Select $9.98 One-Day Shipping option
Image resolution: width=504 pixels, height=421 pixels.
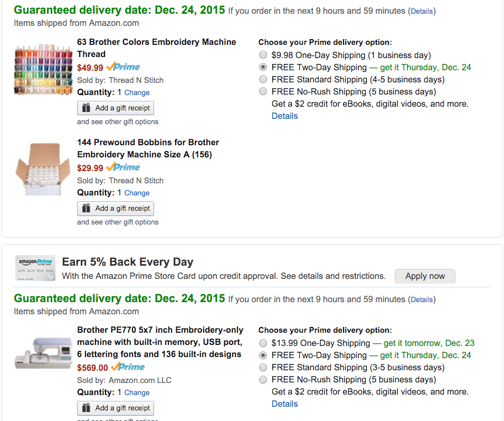[263, 55]
